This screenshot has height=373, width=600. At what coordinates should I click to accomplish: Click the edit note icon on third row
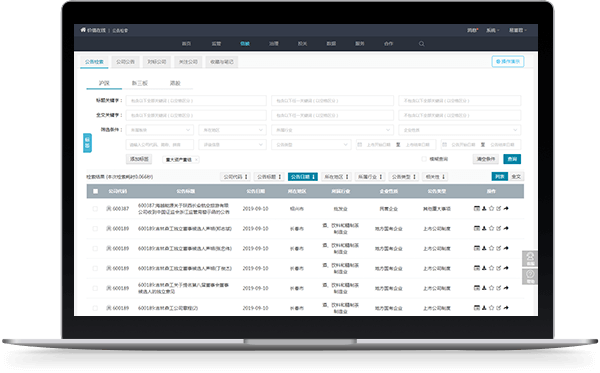(x=499, y=248)
